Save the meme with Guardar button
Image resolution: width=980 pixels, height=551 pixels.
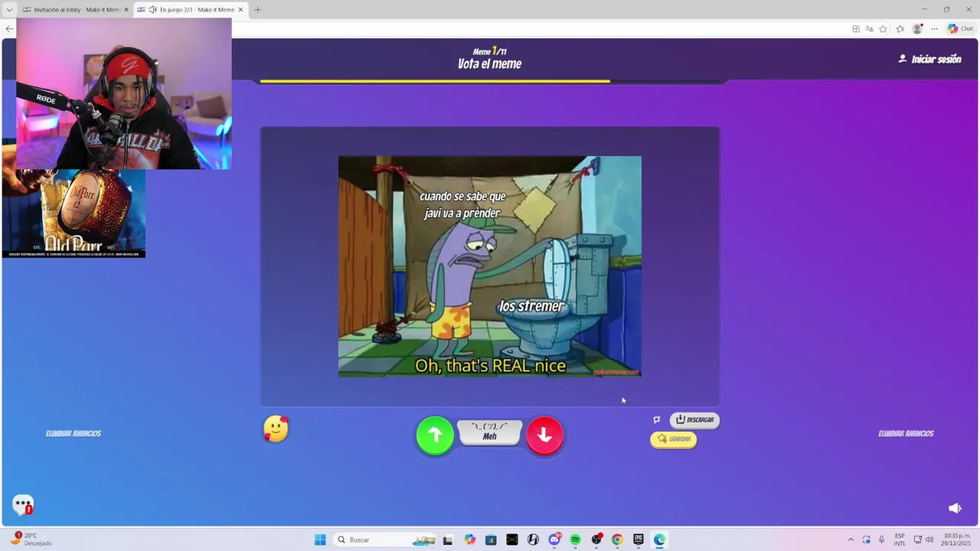click(x=674, y=439)
